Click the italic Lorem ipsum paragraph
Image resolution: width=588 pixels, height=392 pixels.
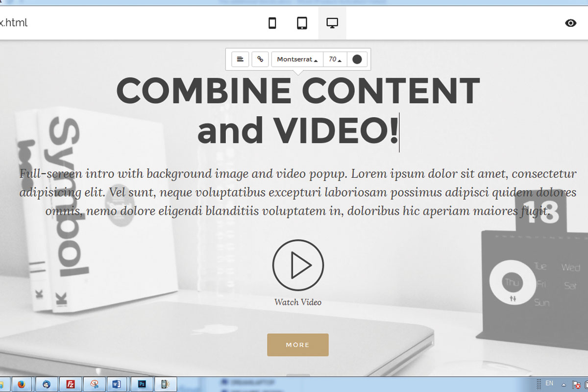click(298, 193)
